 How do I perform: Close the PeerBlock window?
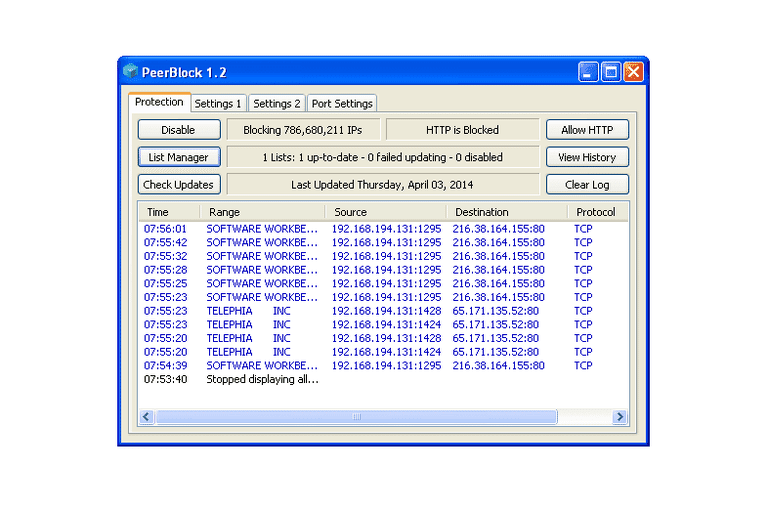tap(633, 72)
